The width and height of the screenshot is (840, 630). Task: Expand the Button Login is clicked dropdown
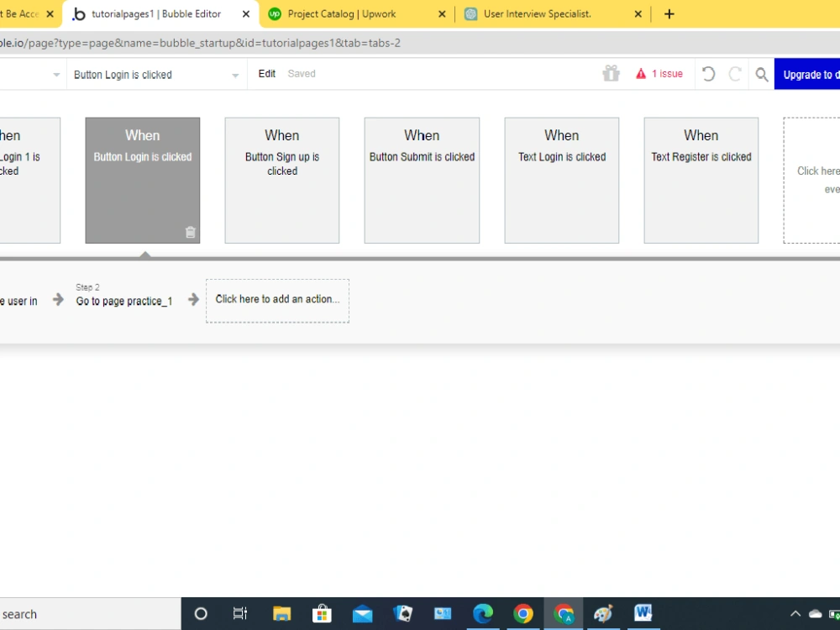point(234,74)
